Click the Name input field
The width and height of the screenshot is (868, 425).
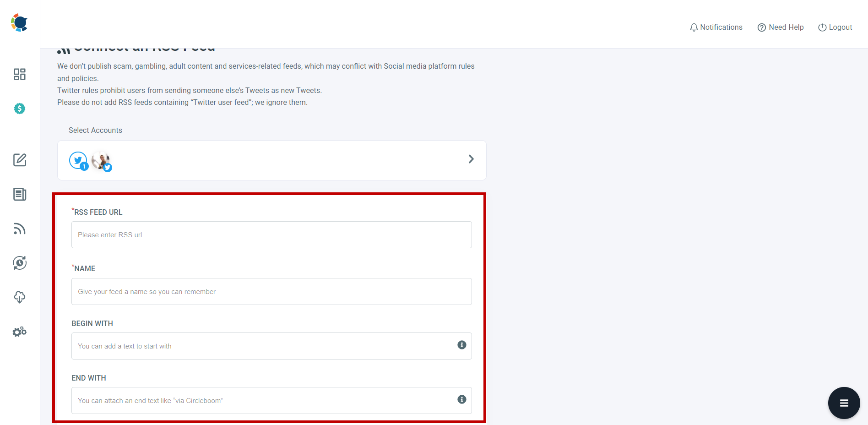pyautogui.click(x=271, y=292)
